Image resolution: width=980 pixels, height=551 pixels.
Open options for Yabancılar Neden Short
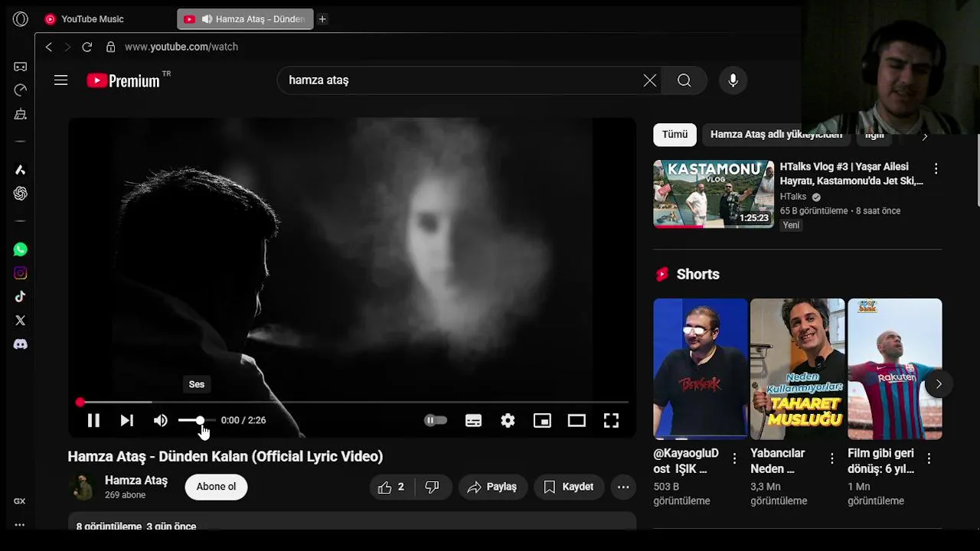(831, 458)
